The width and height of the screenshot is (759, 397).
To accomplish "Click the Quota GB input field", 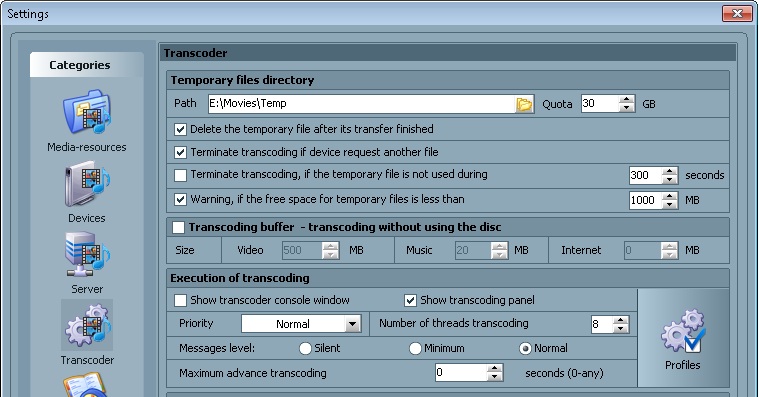I will click(600, 104).
